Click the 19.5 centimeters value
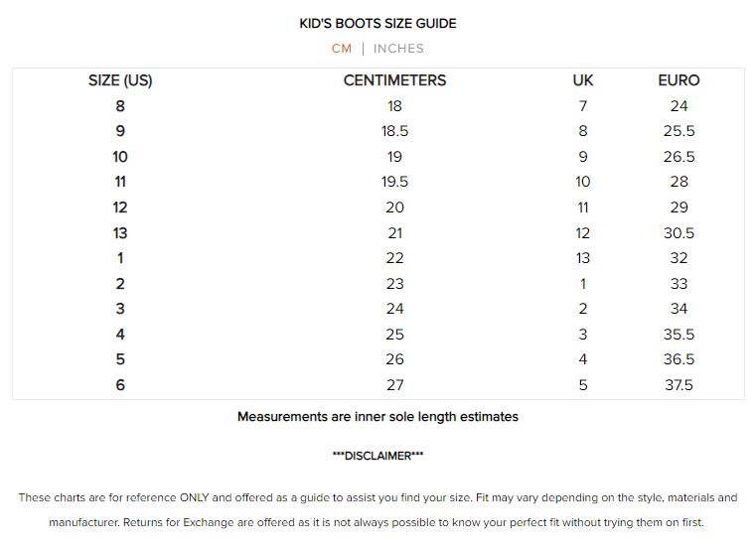 pos(394,182)
